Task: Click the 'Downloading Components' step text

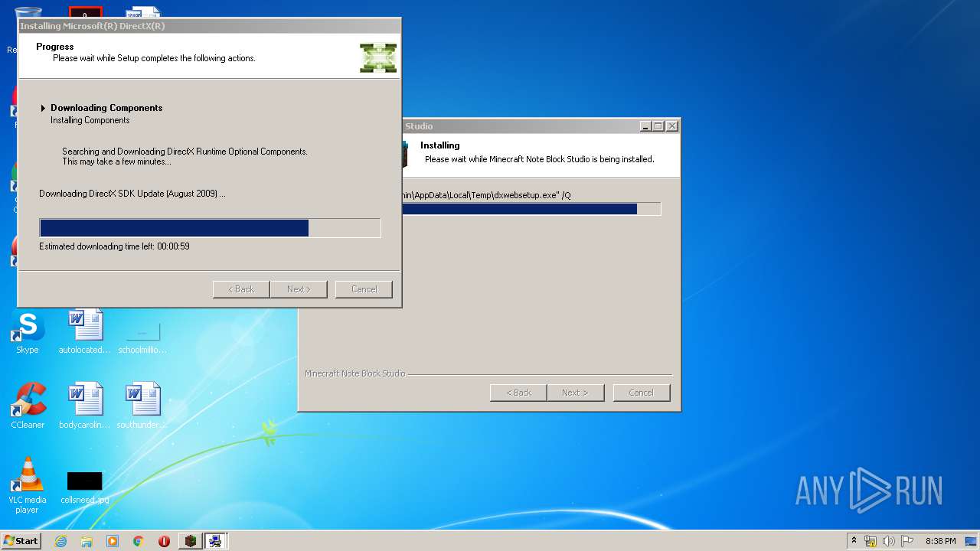Action: (x=106, y=108)
